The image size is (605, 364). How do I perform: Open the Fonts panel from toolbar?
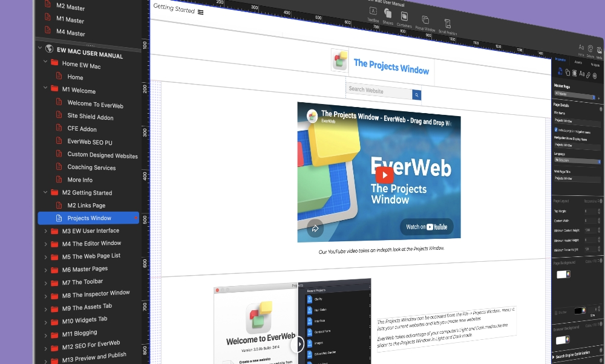coord(581,47)
